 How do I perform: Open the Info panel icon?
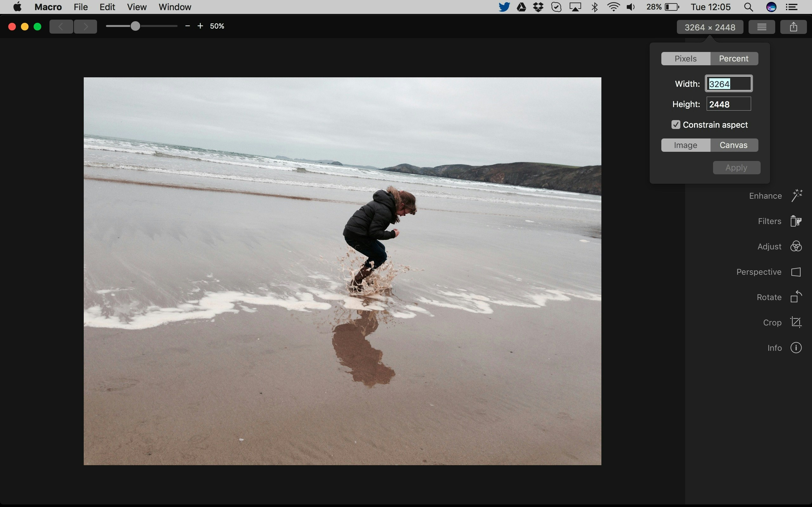(x=796, y=348)
